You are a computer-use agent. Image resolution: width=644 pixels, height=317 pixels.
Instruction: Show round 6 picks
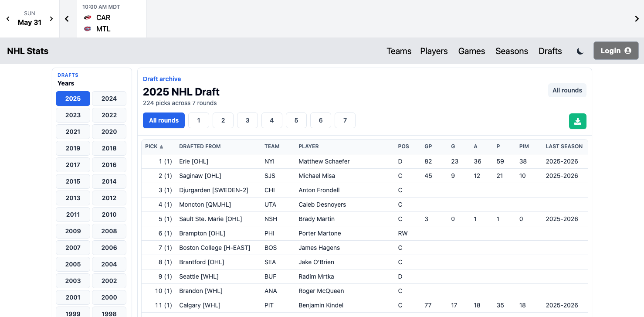click(x=321, y=120)
